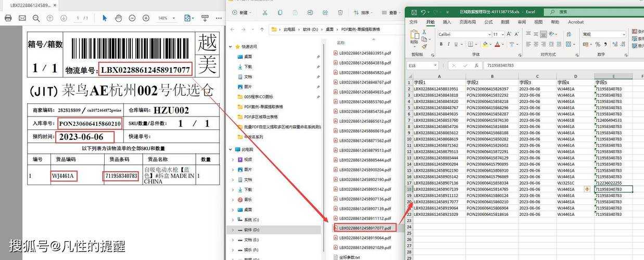Screen dimensions: 644x260
Task: Switch to Excel 插入 tab
Action: (447, 22)
